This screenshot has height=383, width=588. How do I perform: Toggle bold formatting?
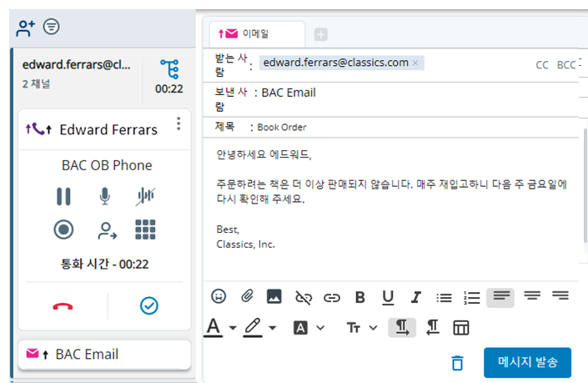tap(360, 297)
